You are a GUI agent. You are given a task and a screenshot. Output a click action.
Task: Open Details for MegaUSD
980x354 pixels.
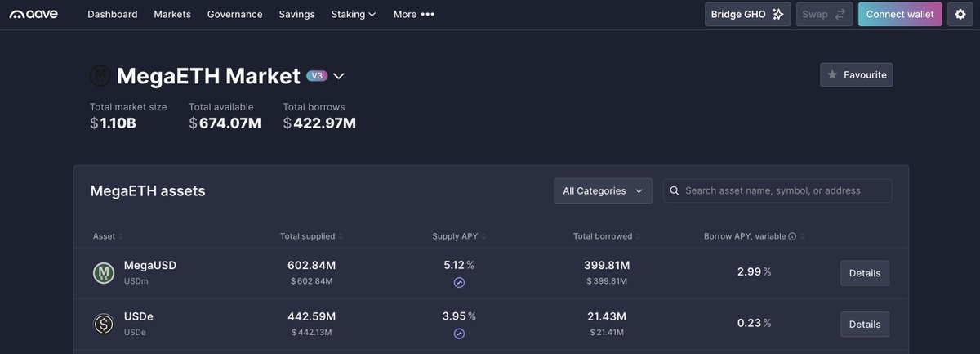[865, 273]
